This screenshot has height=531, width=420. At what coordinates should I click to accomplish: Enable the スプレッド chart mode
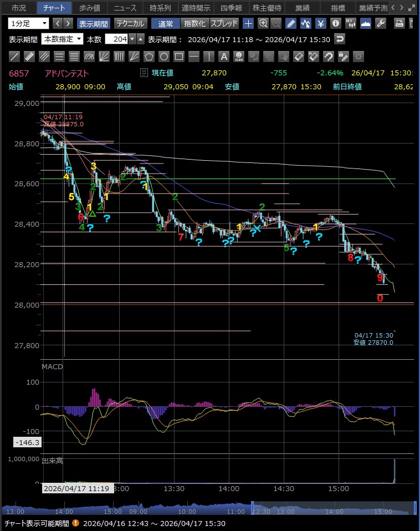coord(224,23)
